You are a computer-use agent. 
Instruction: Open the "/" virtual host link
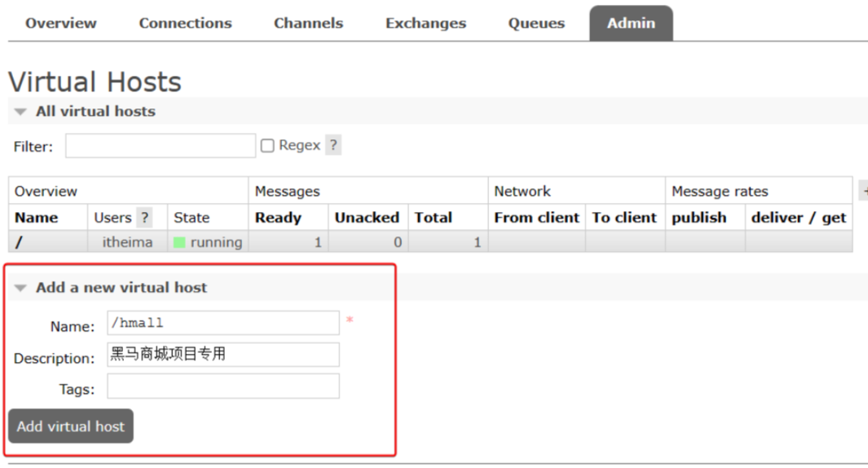pos(19,242)
